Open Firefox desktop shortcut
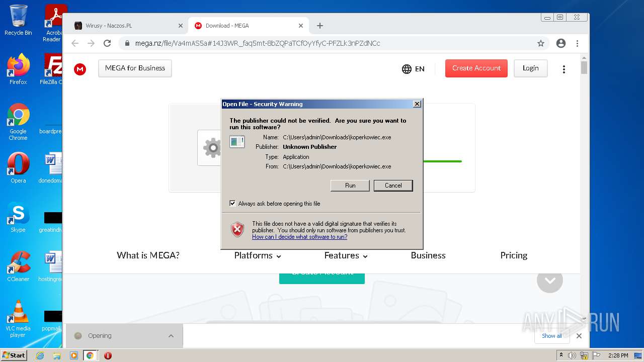The height and width of the screenshot is (362, 644). click(19, 69)
